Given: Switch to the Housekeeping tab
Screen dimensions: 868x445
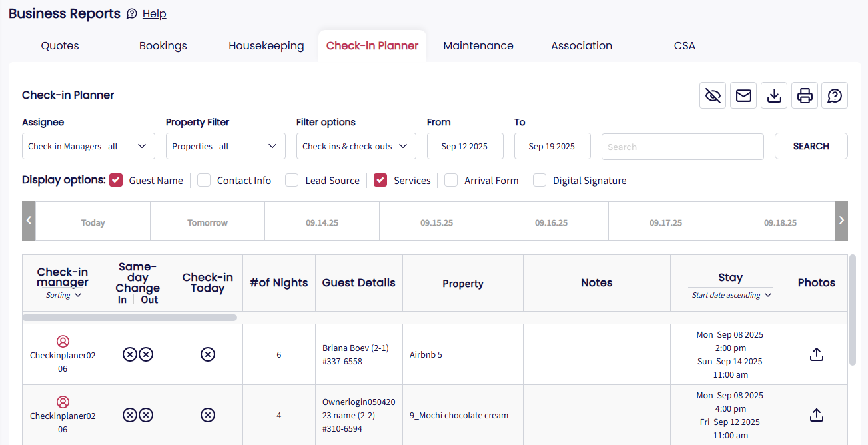Looking at the screenshot, I should pyautogui.click(x=266, y=46).
